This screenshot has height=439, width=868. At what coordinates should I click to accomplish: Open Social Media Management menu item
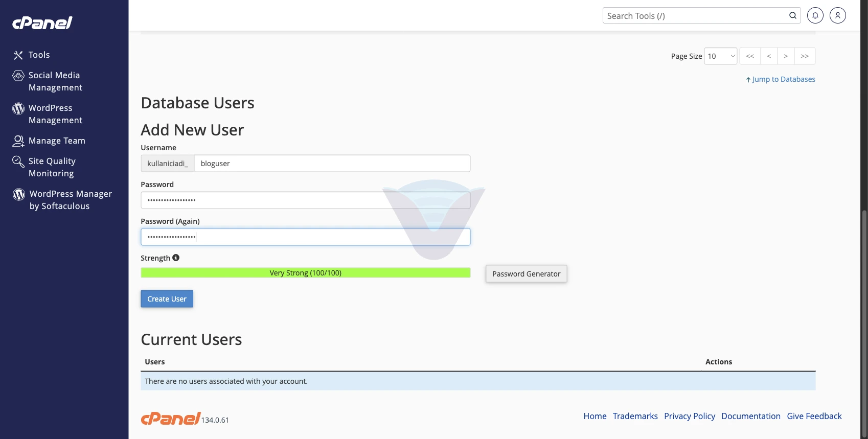click(55, 81)
